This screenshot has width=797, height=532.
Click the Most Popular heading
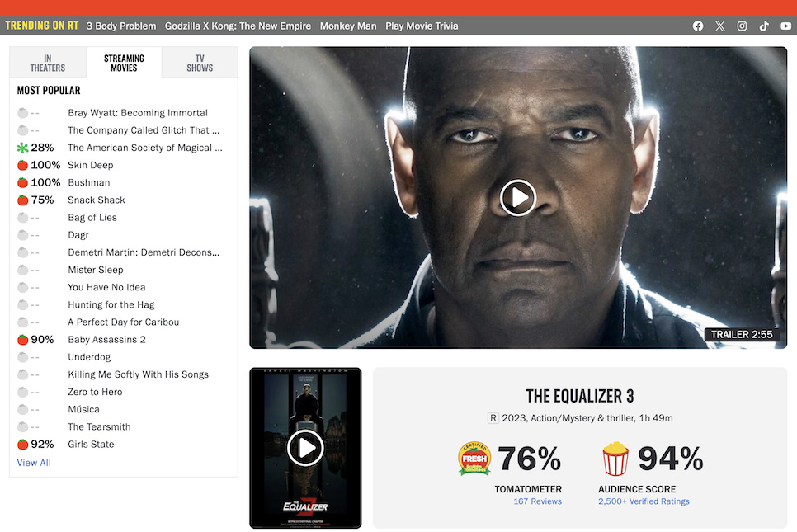point(49,91)
